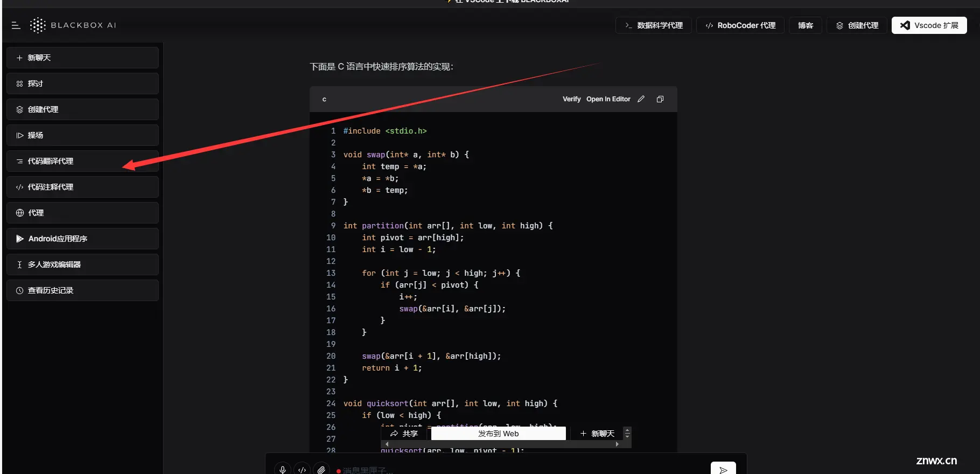Click code line 'void quicksort(int arr[], int low, int high) {'
The image size is (980, 474).
451,403
